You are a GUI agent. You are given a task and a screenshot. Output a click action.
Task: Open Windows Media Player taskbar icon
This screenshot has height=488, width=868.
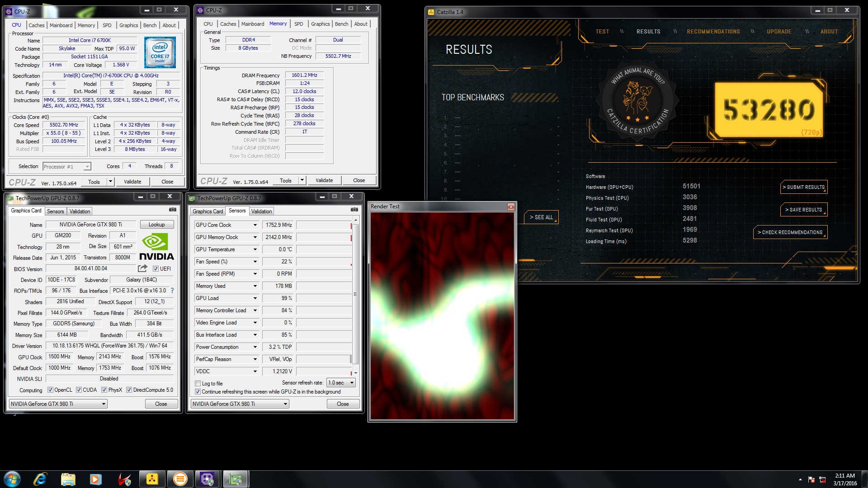pos(95,479)
